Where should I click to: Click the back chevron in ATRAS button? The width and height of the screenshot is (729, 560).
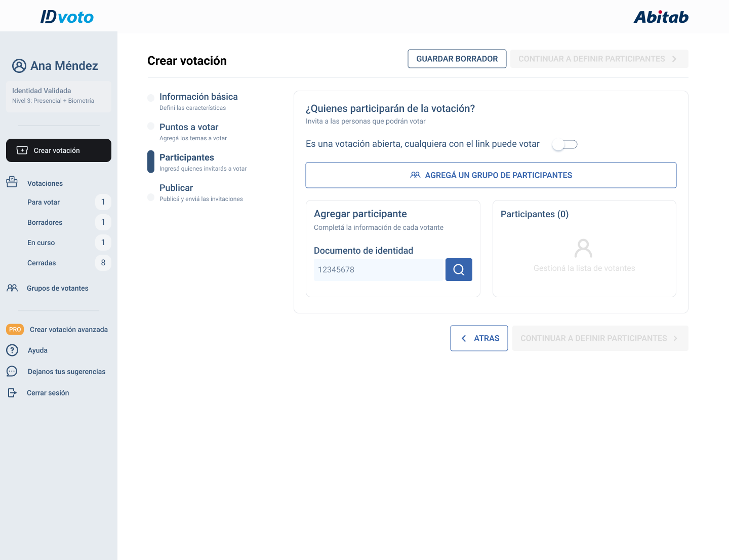pyautogui.click(x=464, y=338)
